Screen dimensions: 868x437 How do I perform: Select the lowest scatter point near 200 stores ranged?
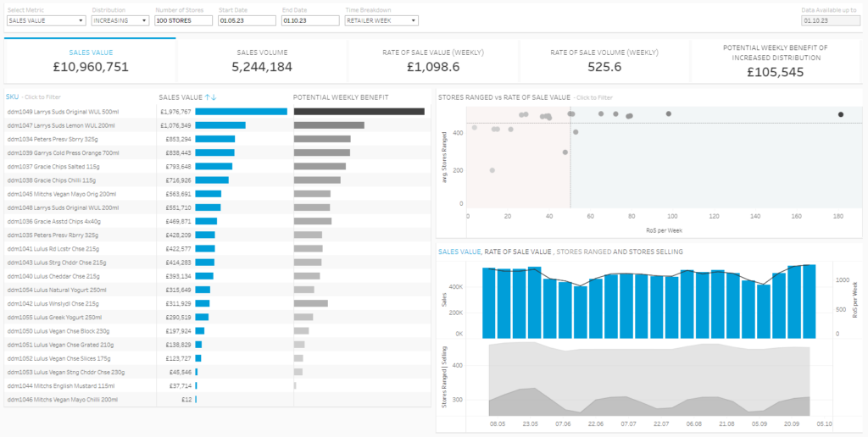click(x=492, y=170)
